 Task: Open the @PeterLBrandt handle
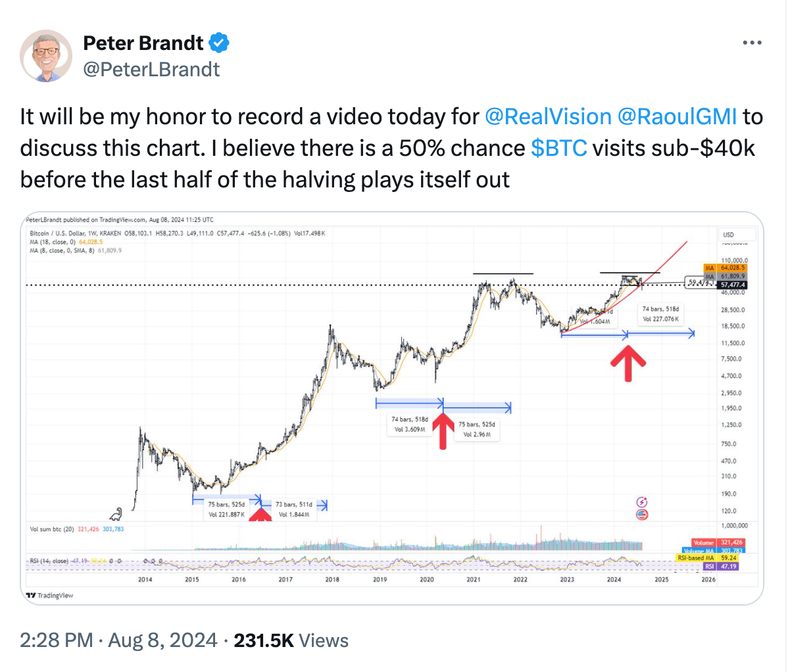(151, 69)
